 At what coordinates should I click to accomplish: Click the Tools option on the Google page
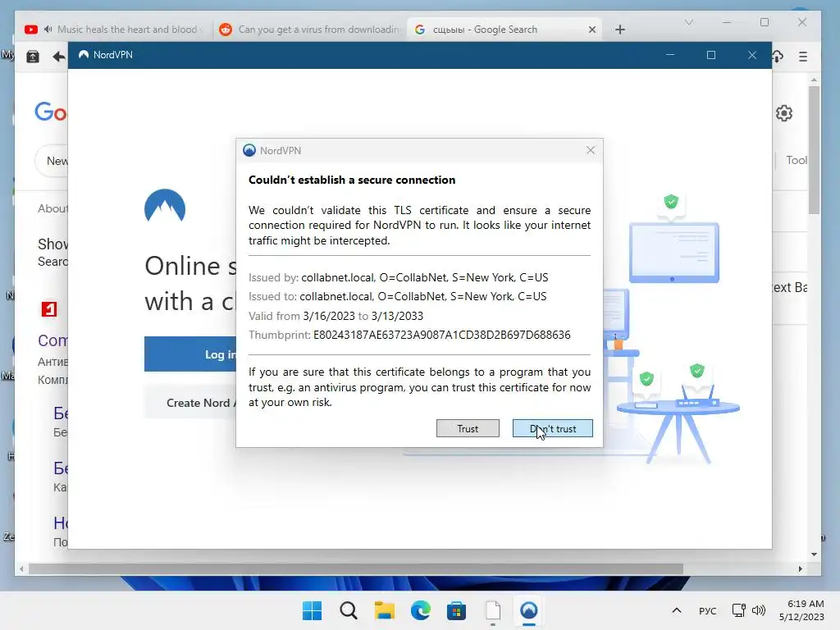796,160
